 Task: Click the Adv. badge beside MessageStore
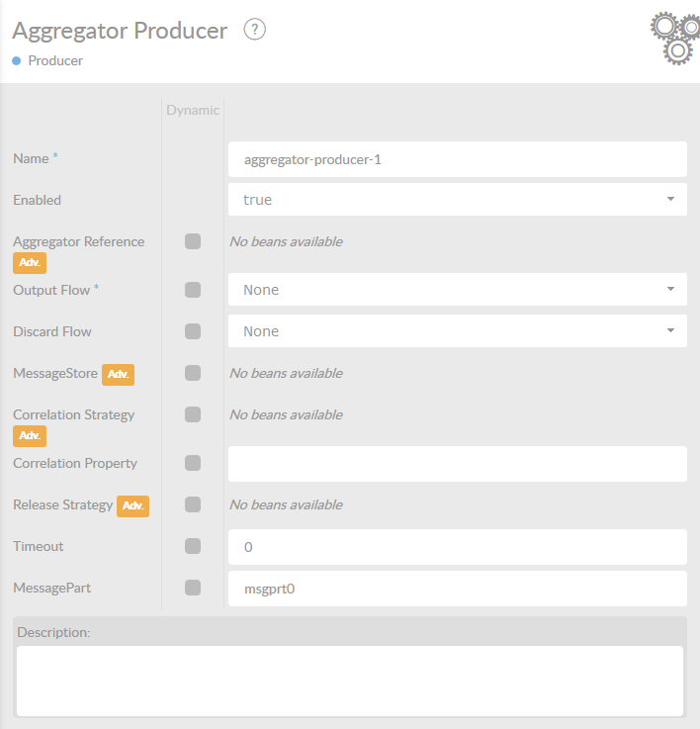point(118,374)
